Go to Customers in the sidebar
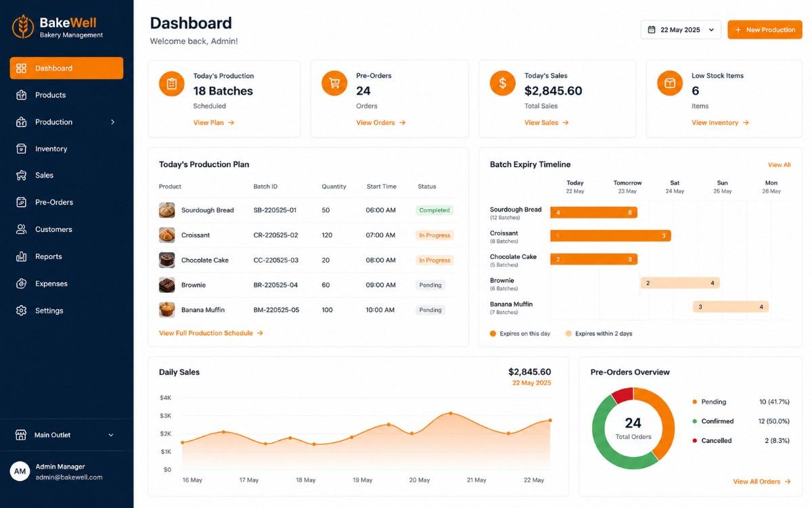Image resolution: width=812 pixels, height=508 pixels. click(66, 229)
